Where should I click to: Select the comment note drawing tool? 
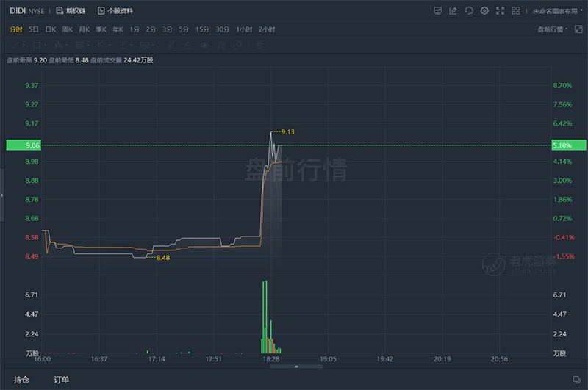(x=146, y=46)
